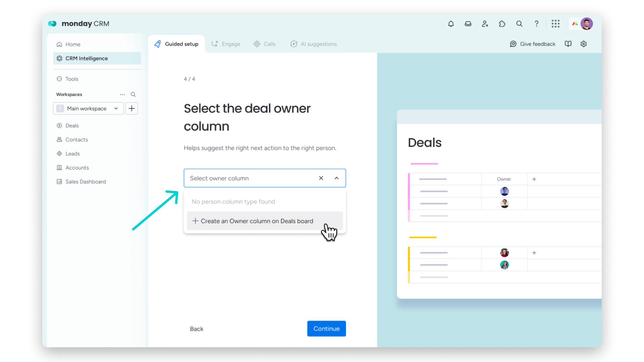
Task: Open CRM Intelligence settings gear
Action: coord(584,44)
